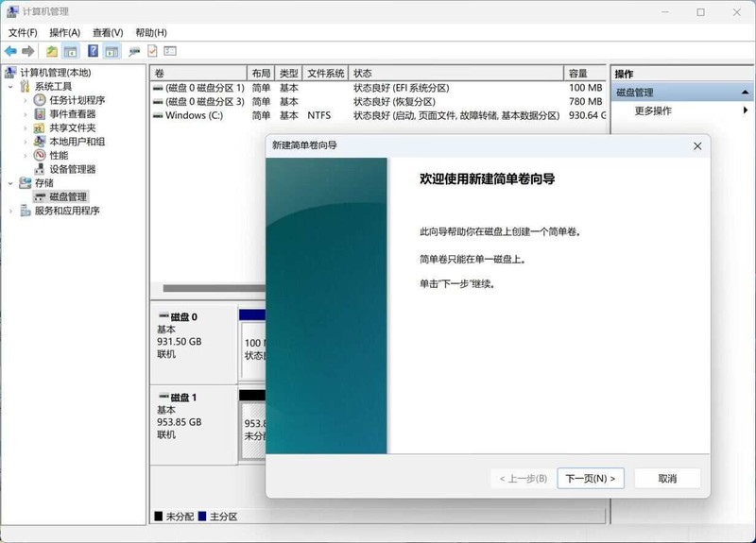Open Device Manager (设备管理器) node

pyautogui.click(x=73, y=169)
